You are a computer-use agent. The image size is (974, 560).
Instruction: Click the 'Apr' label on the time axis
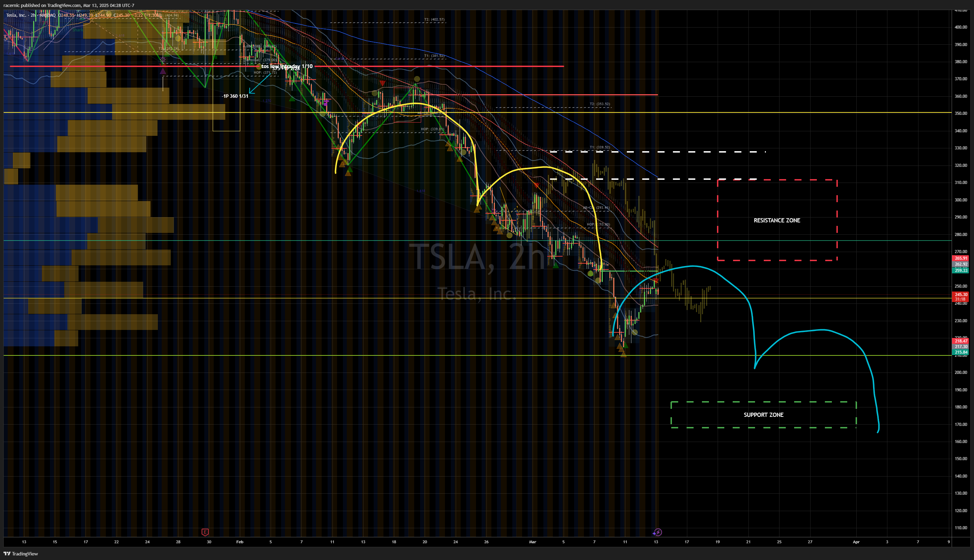(856, 542)
